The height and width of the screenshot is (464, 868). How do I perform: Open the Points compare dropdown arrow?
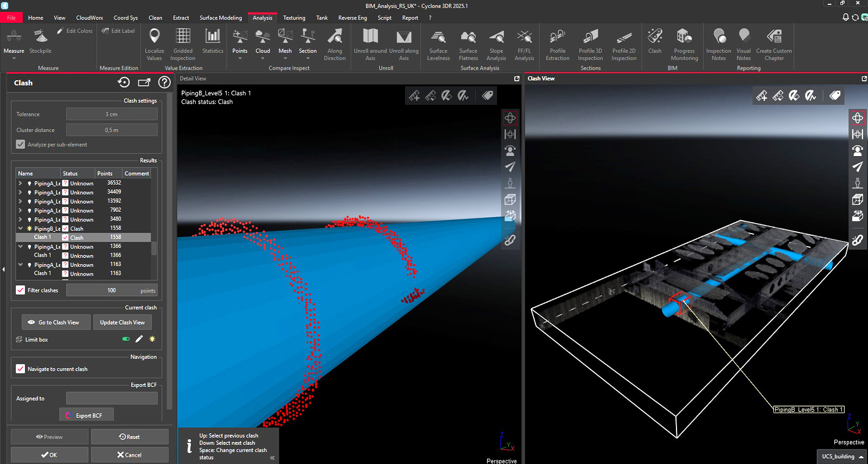(240, 58)
